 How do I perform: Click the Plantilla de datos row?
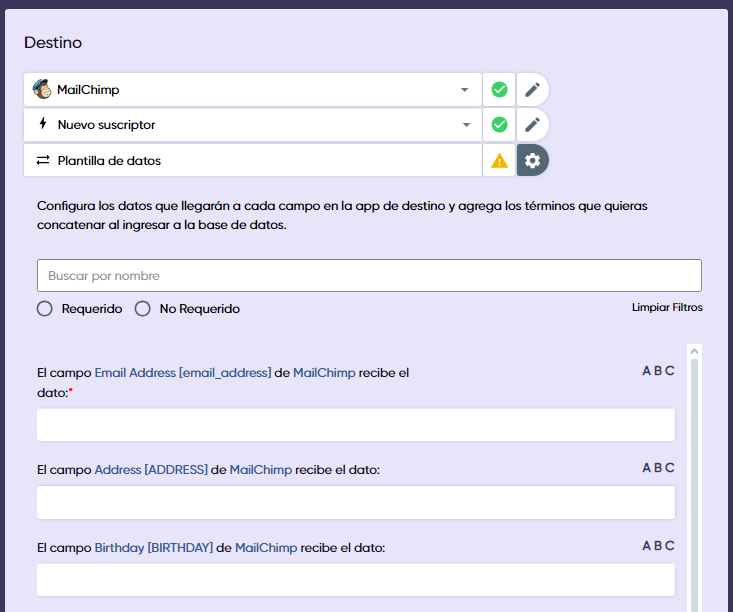click(x=250, y=160)
